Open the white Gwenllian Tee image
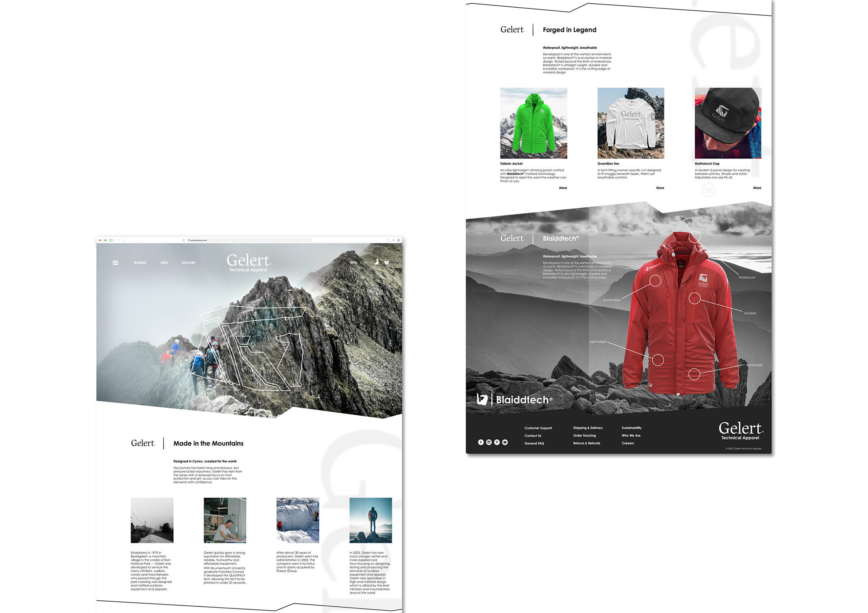This screenshot has width=868, height=613. pos(631,123)
